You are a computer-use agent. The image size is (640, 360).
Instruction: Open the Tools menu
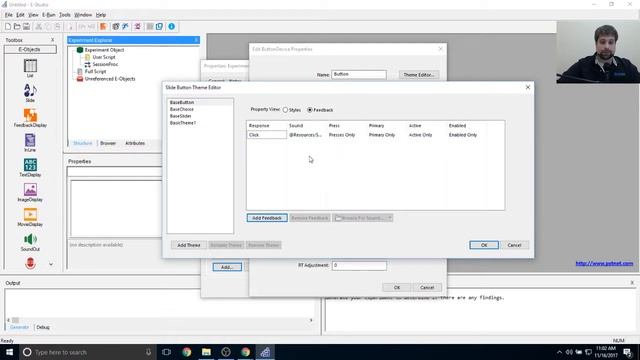coord(64,15)
